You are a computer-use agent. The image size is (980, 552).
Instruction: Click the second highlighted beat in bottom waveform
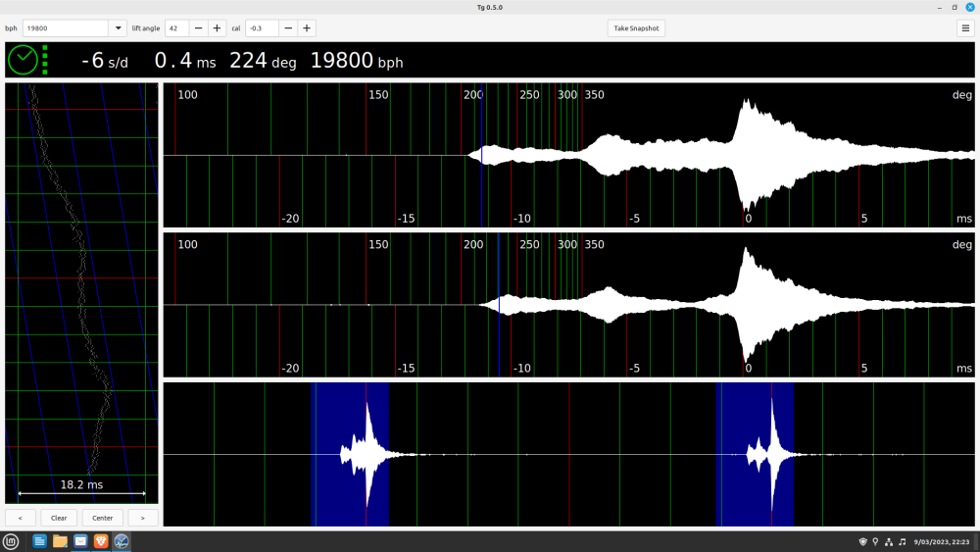pos(755,455)
